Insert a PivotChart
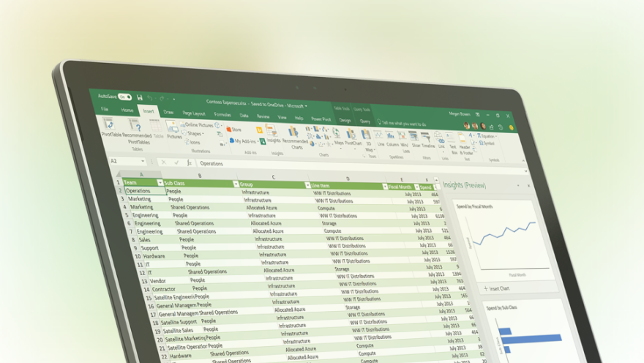Image resolution: width=644 pixels, height=363 pixels. click(x=353, y=138)
